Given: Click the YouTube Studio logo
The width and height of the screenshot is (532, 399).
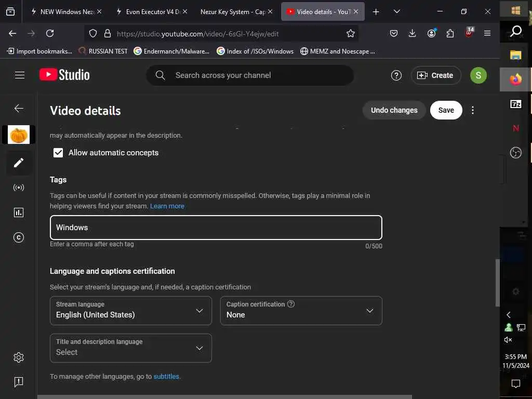Looking at the screenshot, I should tap(64, 75).
